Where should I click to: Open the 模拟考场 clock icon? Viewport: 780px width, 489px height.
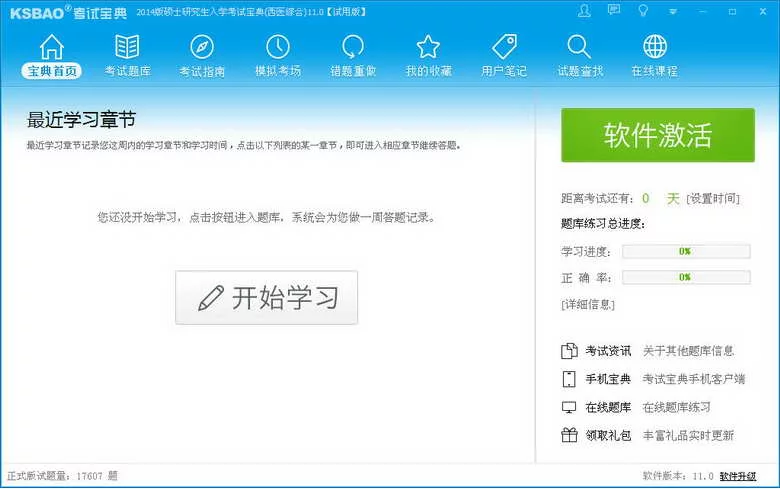tap(278, 47)
